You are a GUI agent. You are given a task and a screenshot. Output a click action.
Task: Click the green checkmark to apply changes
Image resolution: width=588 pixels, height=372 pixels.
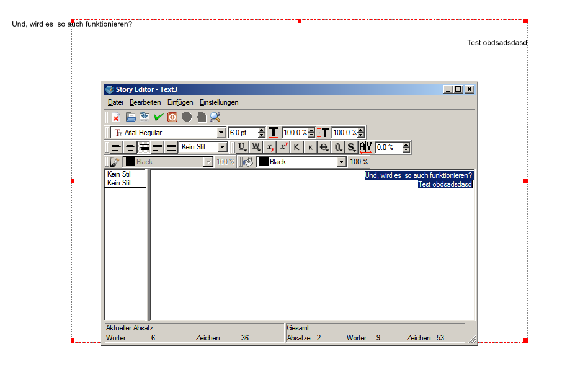click(x=159, y=117)
